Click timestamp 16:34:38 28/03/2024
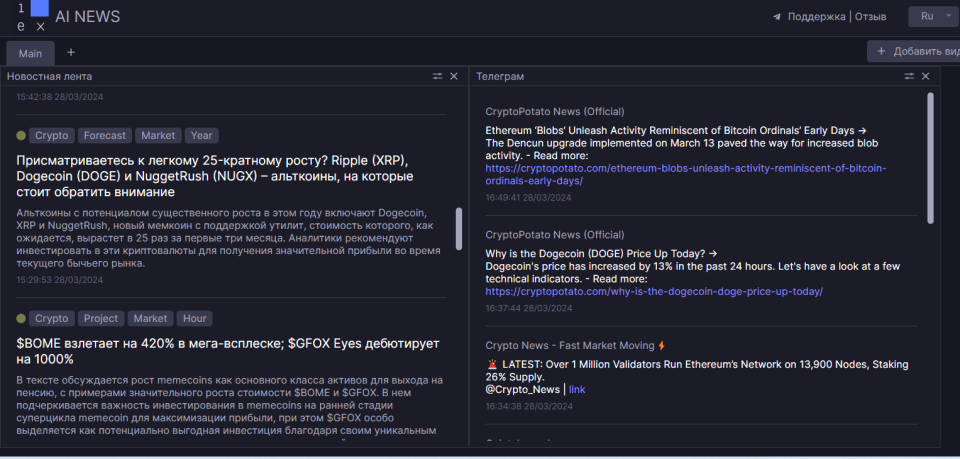This screenshot has height=459, width=960. [x=529, y=406]
